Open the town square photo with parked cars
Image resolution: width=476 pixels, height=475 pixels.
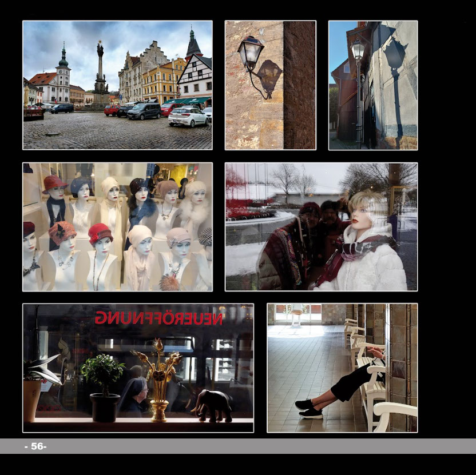[117, 85]
